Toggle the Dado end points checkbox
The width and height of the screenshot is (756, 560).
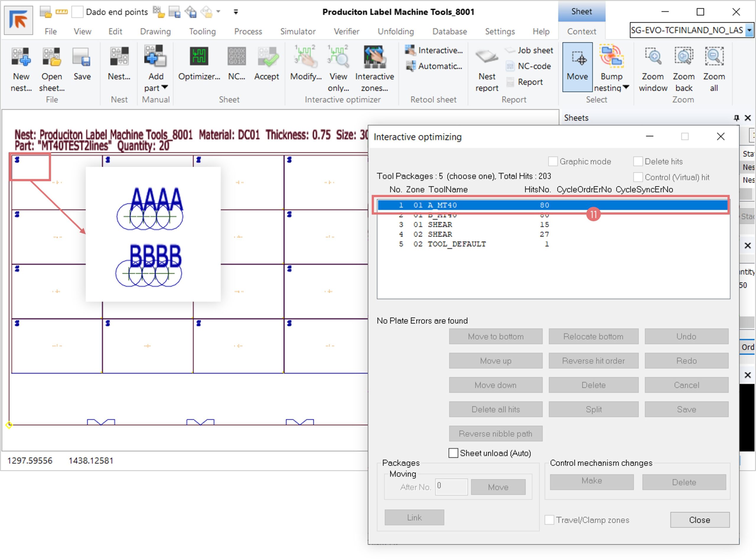[x=78, y=12]
